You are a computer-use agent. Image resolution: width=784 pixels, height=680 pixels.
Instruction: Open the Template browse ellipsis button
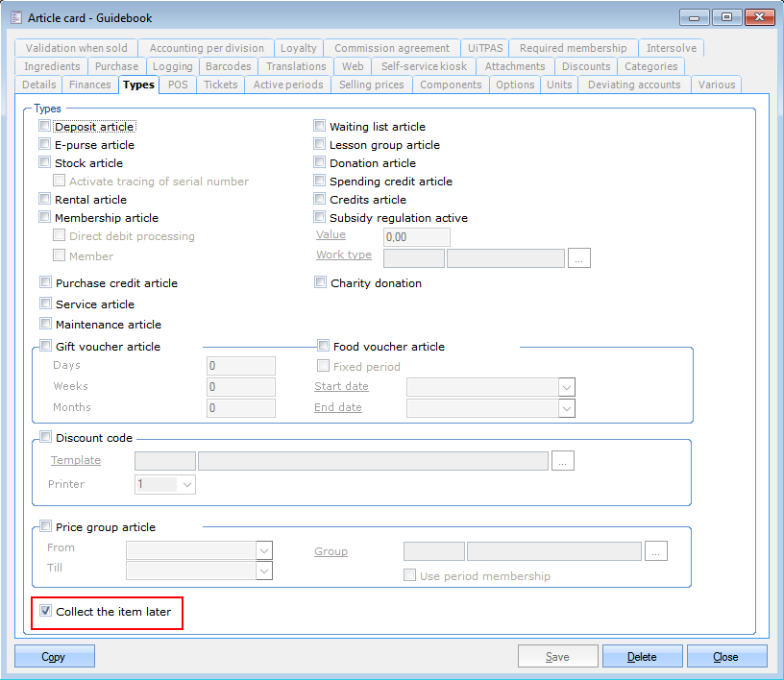click(563, 461)
